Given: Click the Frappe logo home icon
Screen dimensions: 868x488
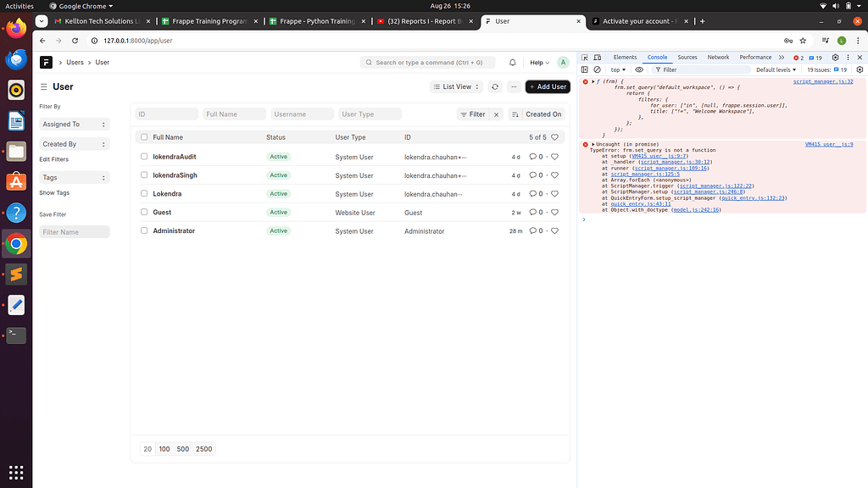Looking at the screenshot, I should (x=46, y=63).
